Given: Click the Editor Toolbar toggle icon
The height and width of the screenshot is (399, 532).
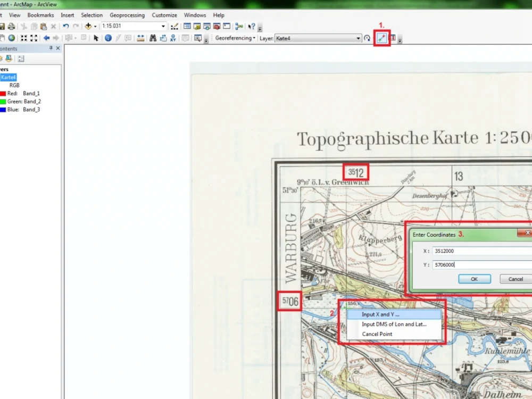Looking at the screenshot, I should [173, 26].
